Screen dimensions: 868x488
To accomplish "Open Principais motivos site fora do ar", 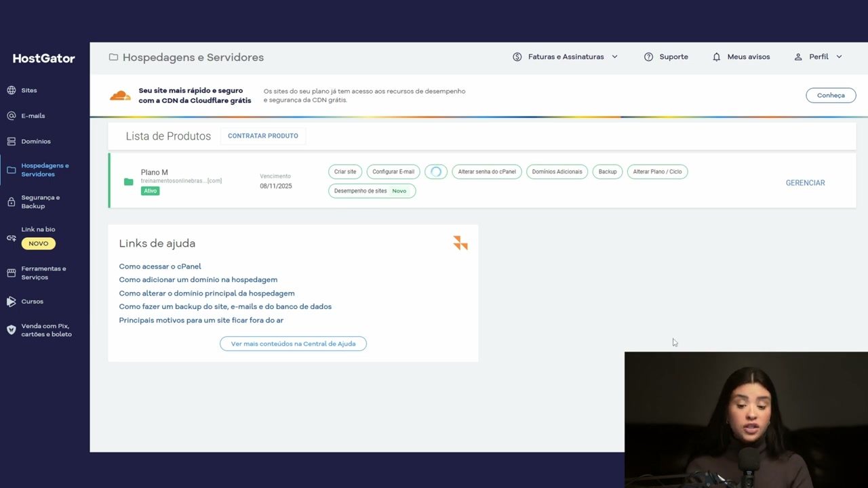I will [201, 321].
